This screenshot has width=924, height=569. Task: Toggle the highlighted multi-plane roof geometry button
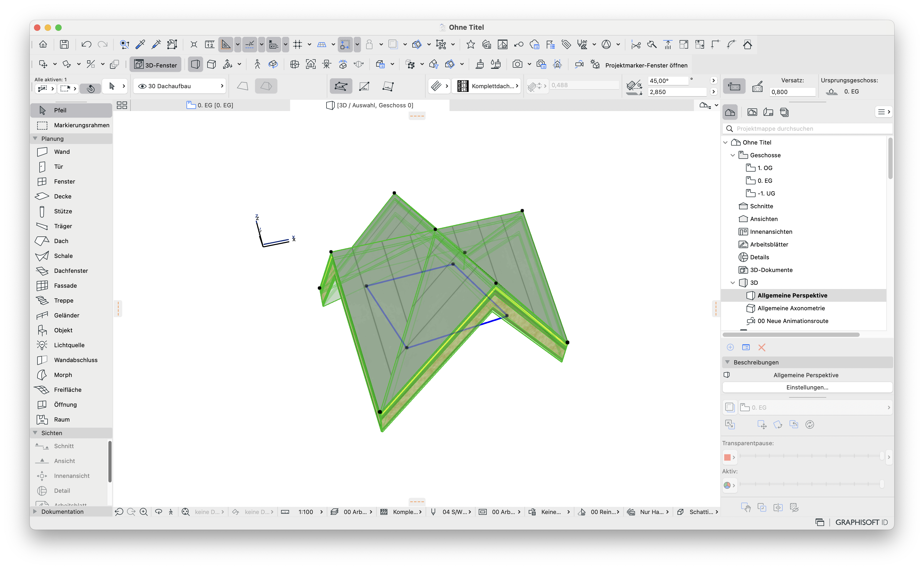click(266, 86)
